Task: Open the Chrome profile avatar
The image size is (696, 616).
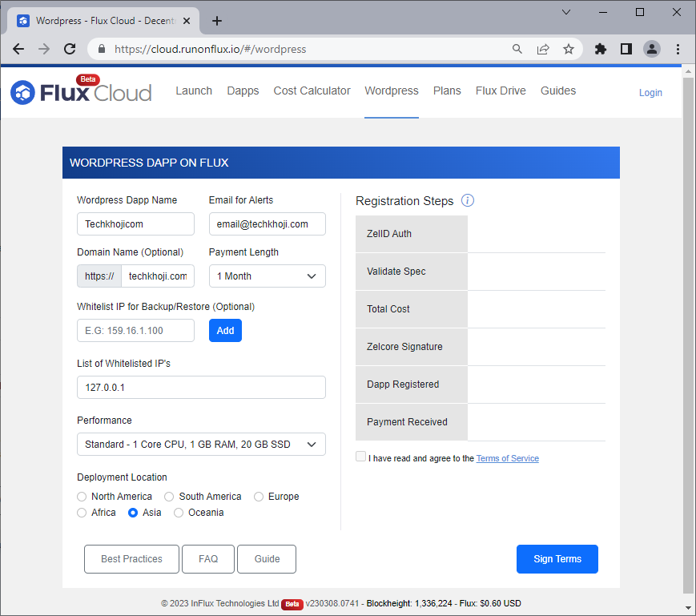Action: 652,49
